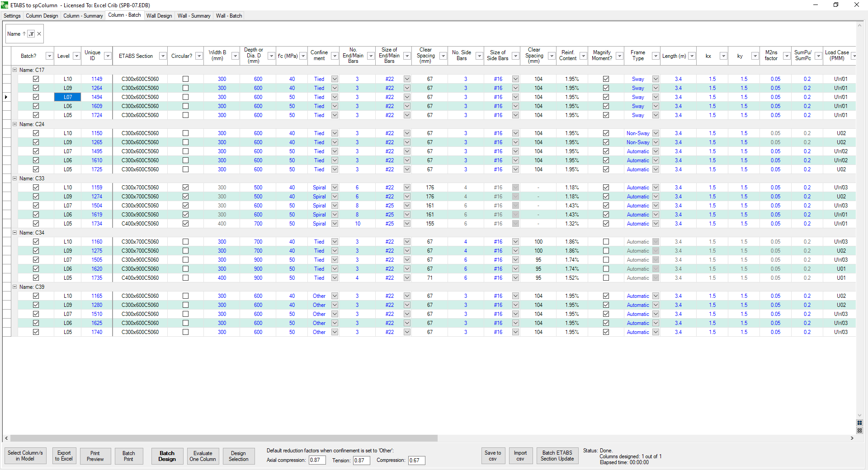Click the filter icon on the Name group chip
868x470 pixels.
click(31, 34)
